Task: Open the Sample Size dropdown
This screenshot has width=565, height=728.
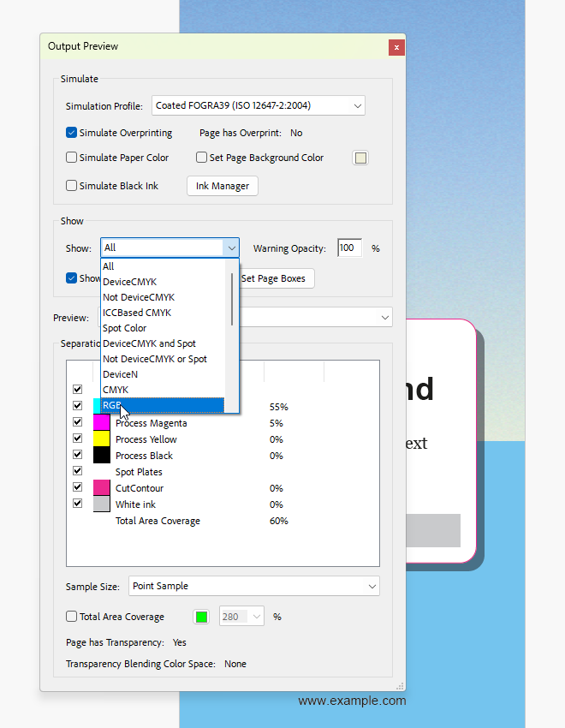Action: (253, 587)
